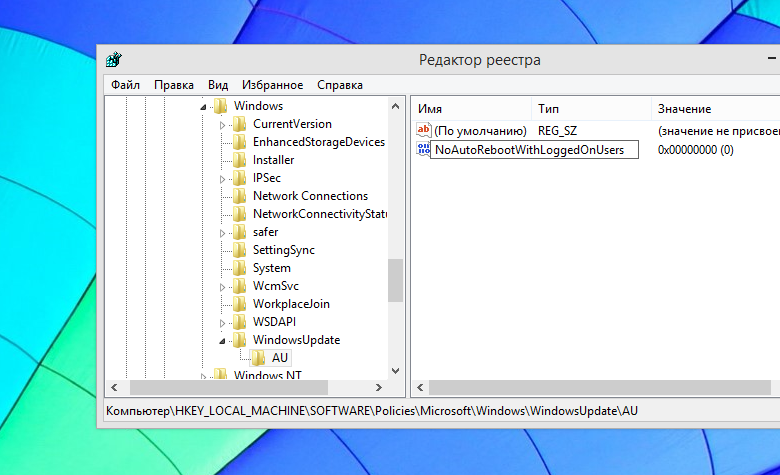Click the tree pane scroll up arrow
The height and width of the screenshot is (475, 780).
[395, 106]
